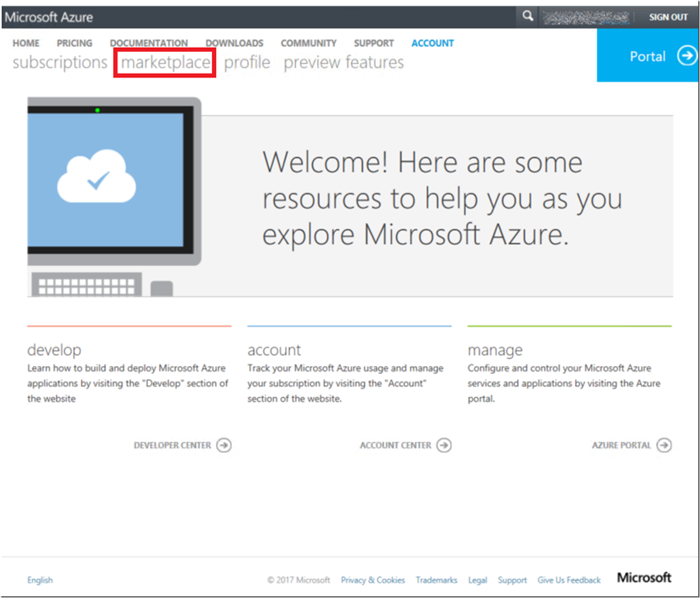Viewport: 700px width, 598px height.
Task: Click the Microsoft Azure logo text
Action: pos(49,17)
